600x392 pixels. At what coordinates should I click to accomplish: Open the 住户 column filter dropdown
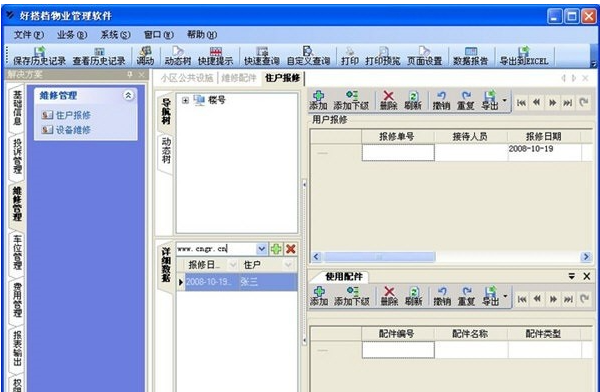point(288,265)
